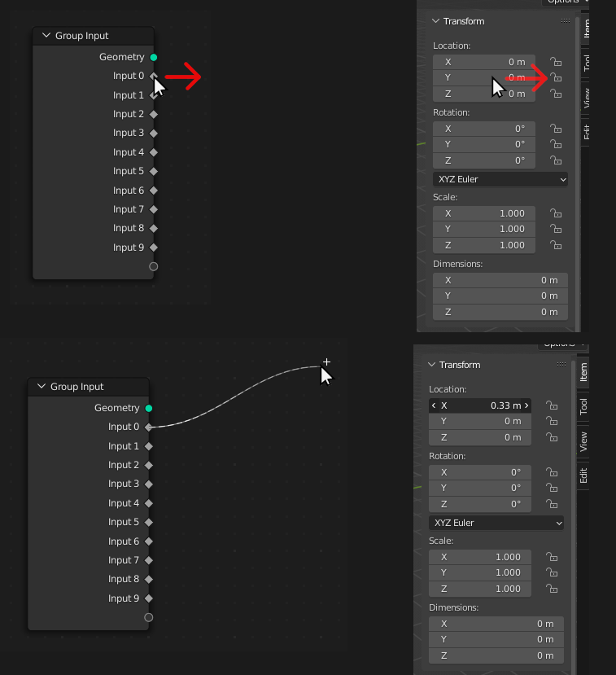This screenshot has width=616, height=675.
Task: Open the Tool tab in the lower sidebar
Action: click(x=583, y=406)
